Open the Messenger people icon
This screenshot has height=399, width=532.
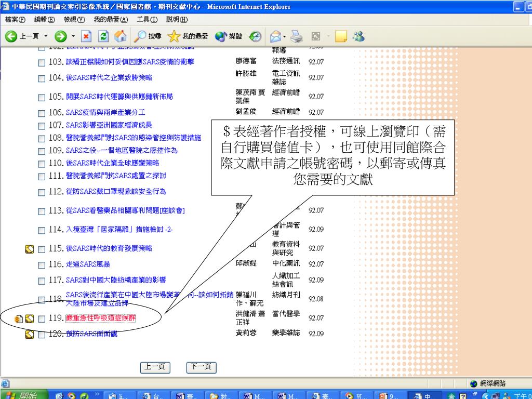(x=358, y=36)
